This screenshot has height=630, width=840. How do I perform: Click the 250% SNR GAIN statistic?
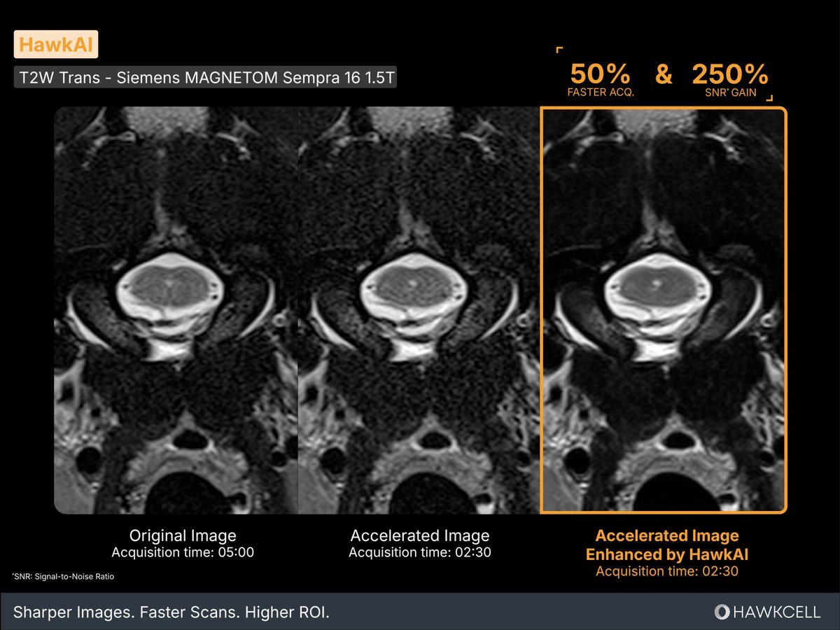click(730, 80)
